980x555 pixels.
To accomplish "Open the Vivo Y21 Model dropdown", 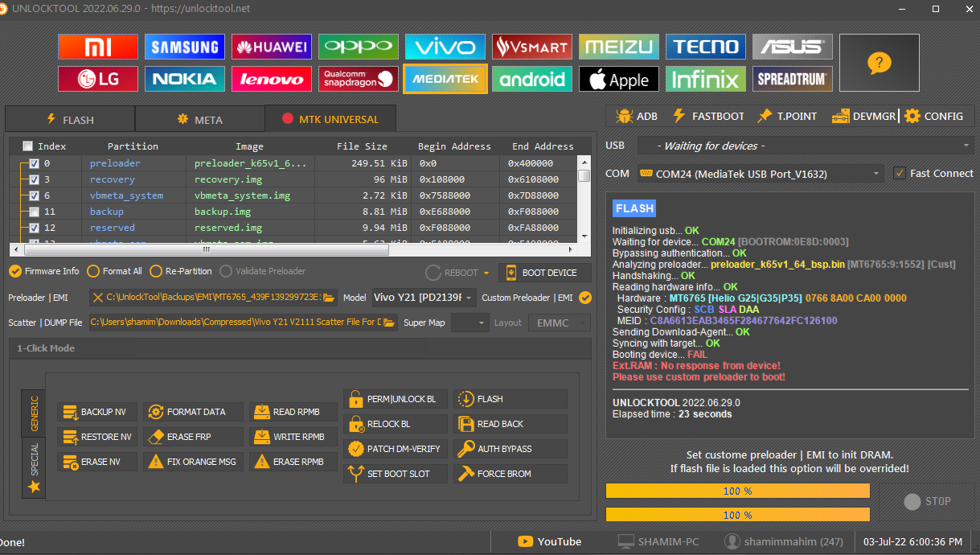I will [x=424, y=298].
